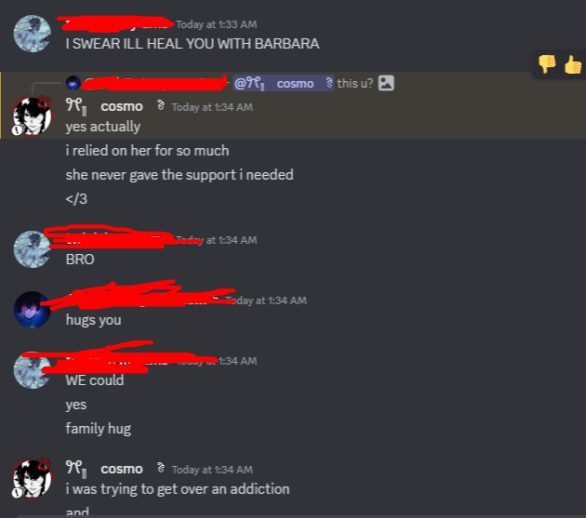Click the thumbs down reaction emoji
The height and width of the screenshot is (518, 586).
tap(547, 64)
